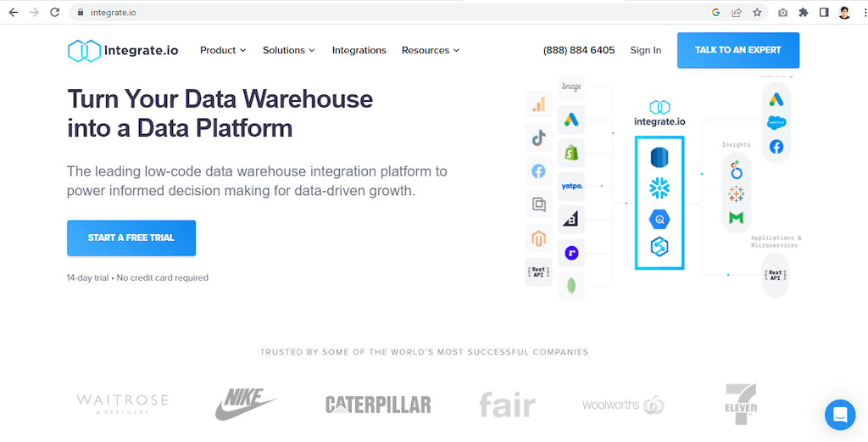Click the Google Ads icon below braze
Viewport: 868px width, 442px height.
point(571,120)
